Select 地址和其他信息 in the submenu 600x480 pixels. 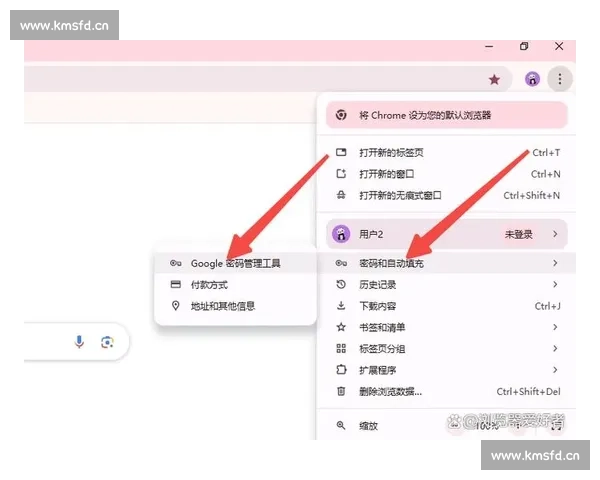pos(235,306)
